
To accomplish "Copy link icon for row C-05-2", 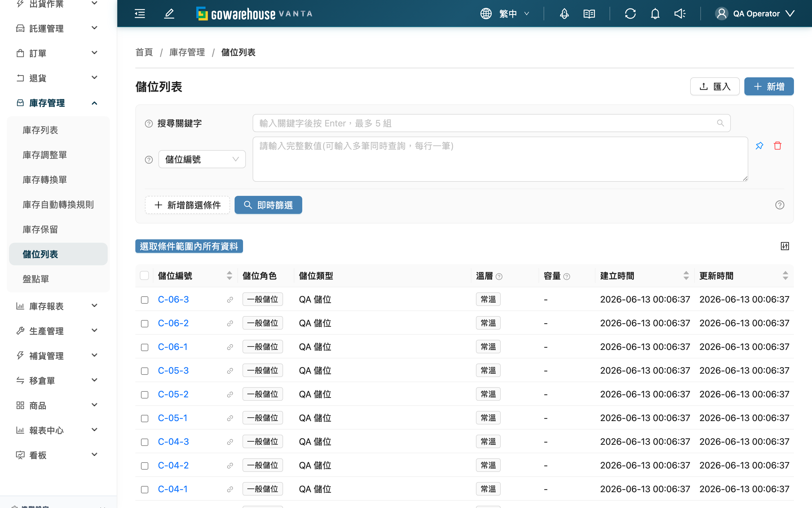I will 230,395.
